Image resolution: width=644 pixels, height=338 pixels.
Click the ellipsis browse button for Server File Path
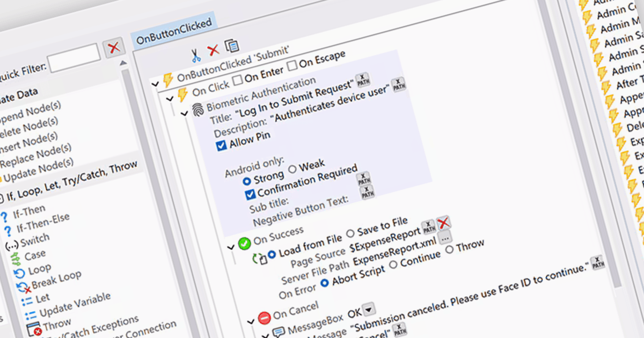click(445, 238)
